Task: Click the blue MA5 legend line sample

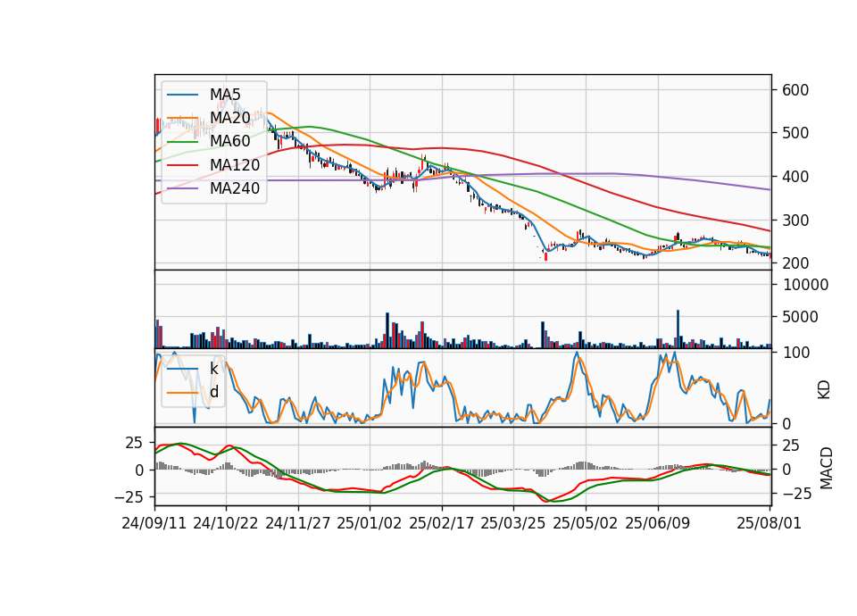Action: coord(182,95)
